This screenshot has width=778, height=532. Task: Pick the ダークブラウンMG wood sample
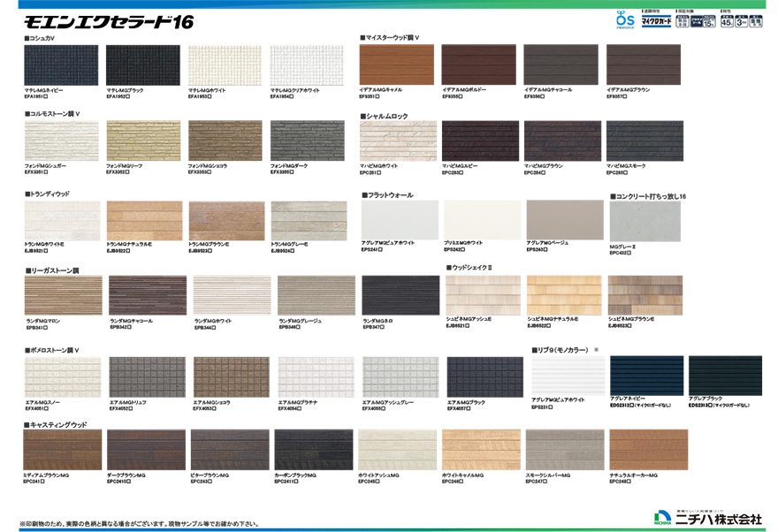click(x=147, y=450)
